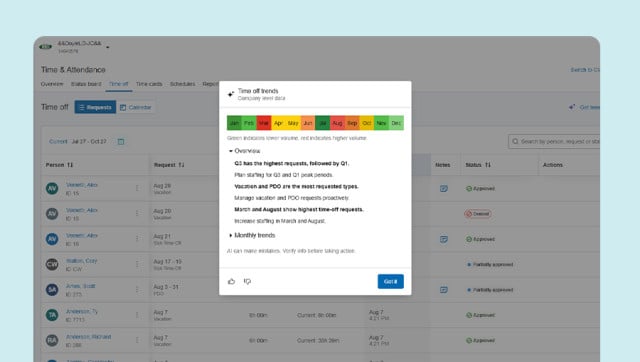Image resolution: width=640 pixels, height=362 pixels.
Task: Open the calendar icon next to the date range
Action: 121,142
